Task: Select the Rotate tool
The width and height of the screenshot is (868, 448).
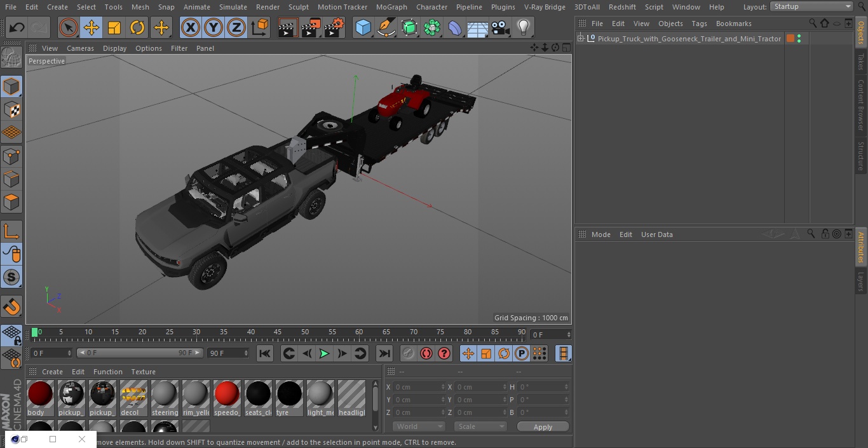Action: point(137,28)
